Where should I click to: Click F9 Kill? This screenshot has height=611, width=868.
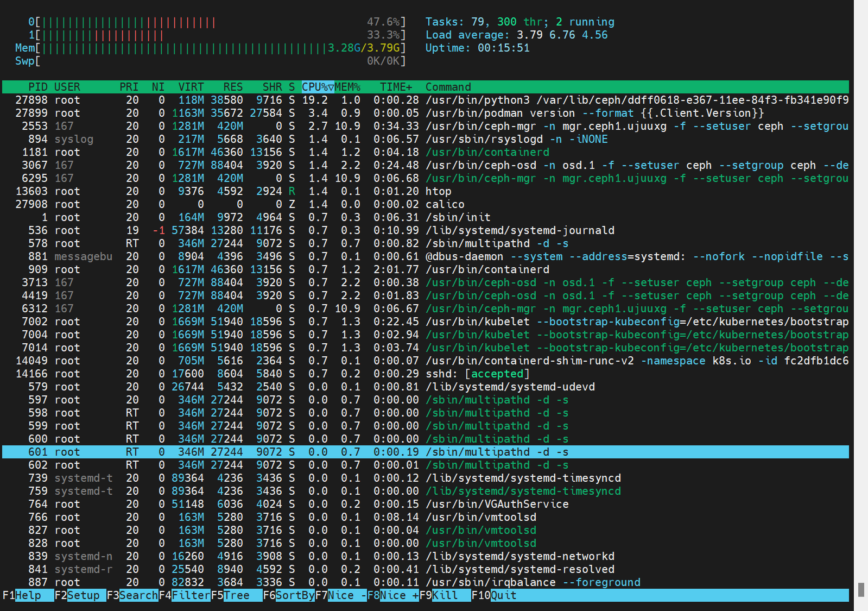(445, 595)
